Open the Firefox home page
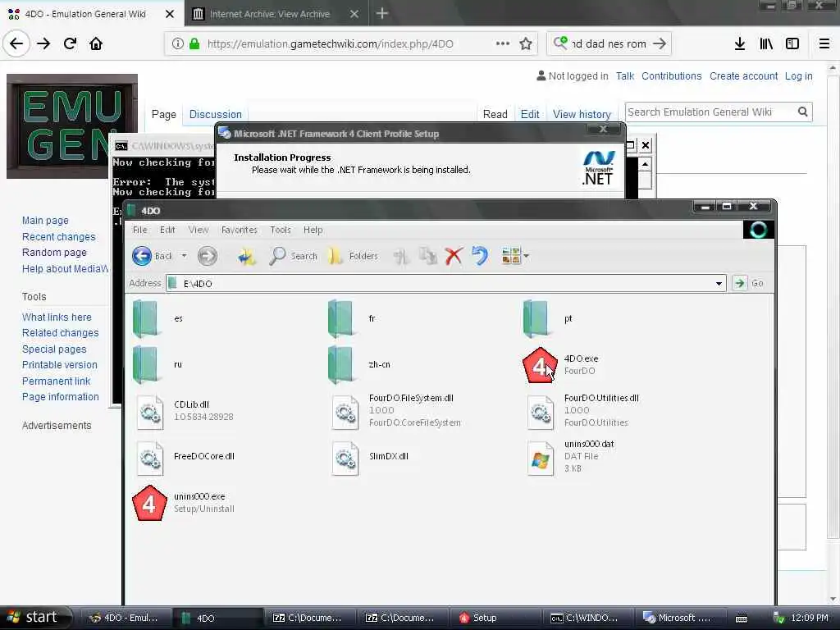Screen dimensions: 840x630 96,44
